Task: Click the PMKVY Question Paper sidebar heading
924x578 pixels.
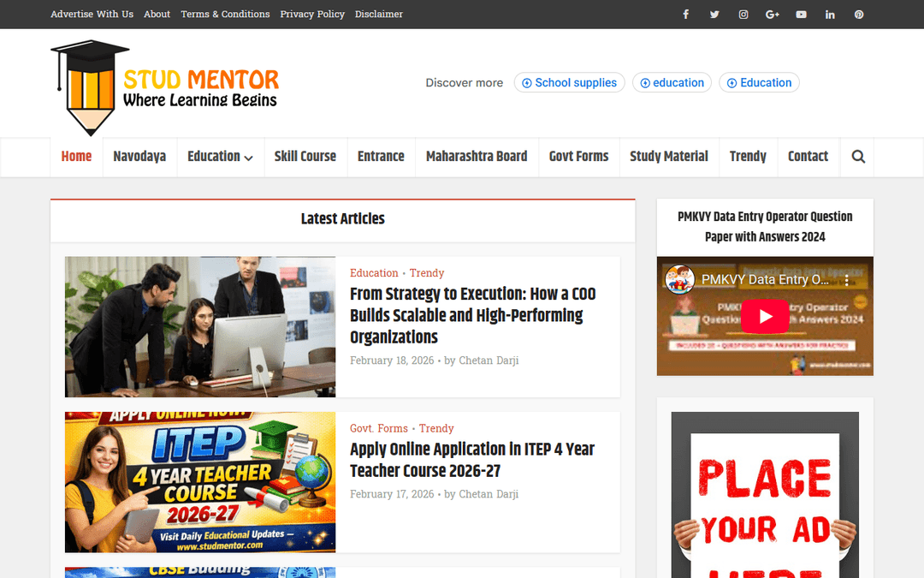Action: [x=765, y=226]
